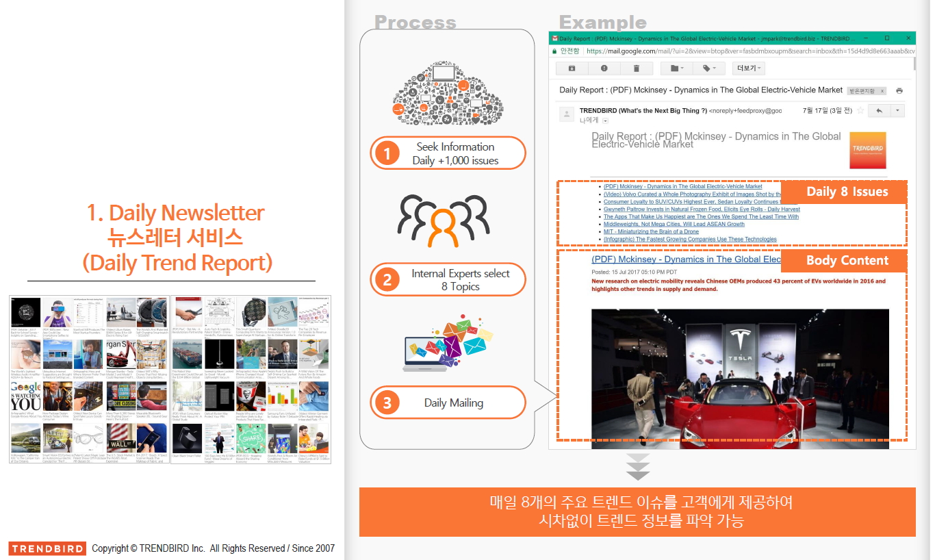This screenshot has width=935, height=560.
Task: Open link (Infographic) The Fastest Growing Companies
Action: click(x=690, y=240)
